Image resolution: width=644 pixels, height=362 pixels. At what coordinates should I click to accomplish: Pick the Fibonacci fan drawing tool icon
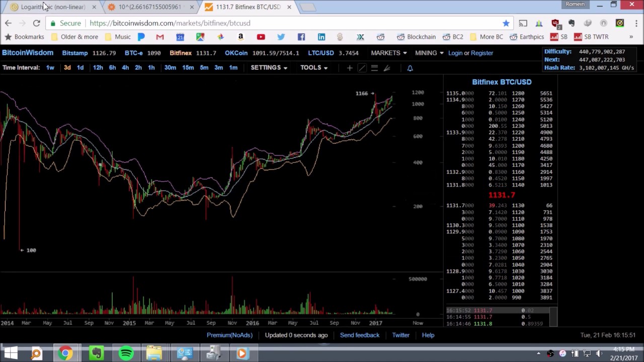(x=387, y=68)
